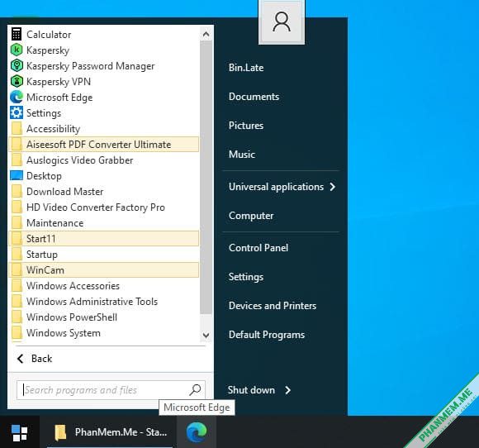Open Settings in the right pane
This screenshot has height=448, width=479.
point(246,277)
